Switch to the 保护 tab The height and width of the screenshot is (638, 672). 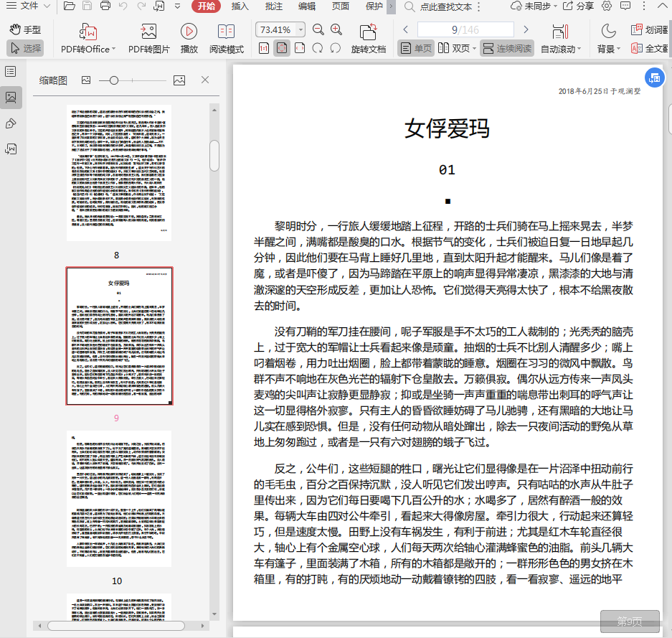[x=374, y=6]
